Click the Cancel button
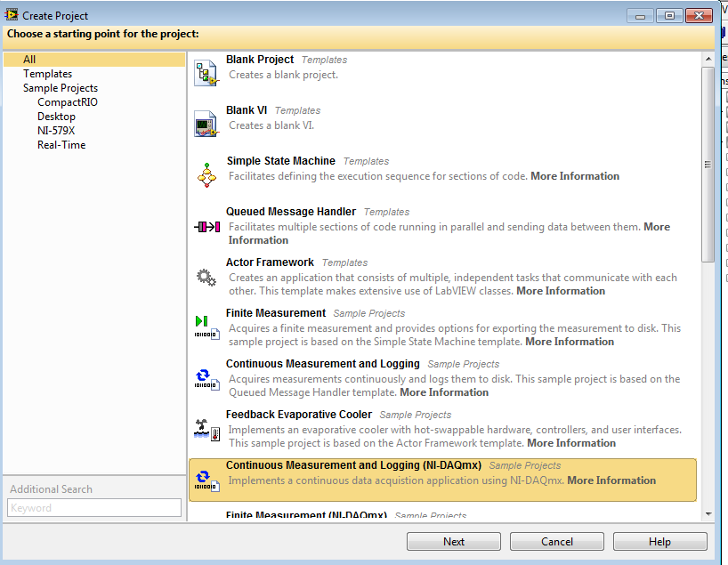This screenshot has width=728, height=565. 556,541
